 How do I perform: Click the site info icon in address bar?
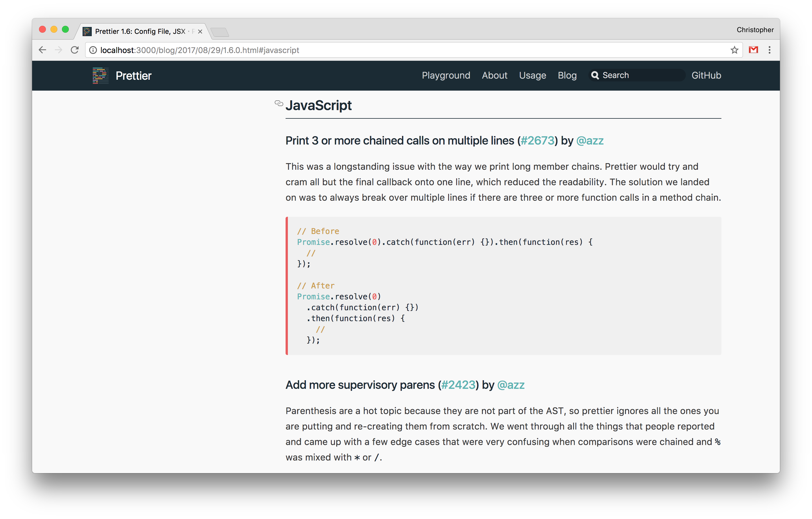click(93, 50)
